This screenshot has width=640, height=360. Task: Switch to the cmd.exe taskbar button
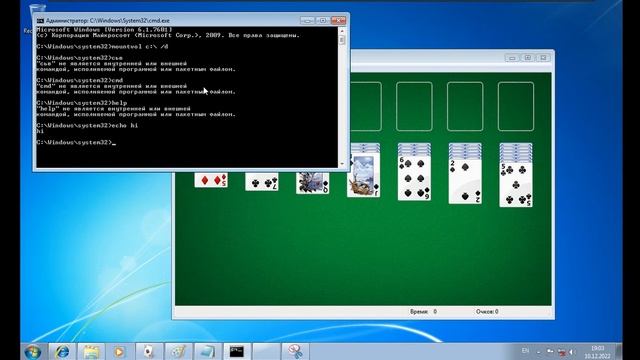click(x=237, y=351)
